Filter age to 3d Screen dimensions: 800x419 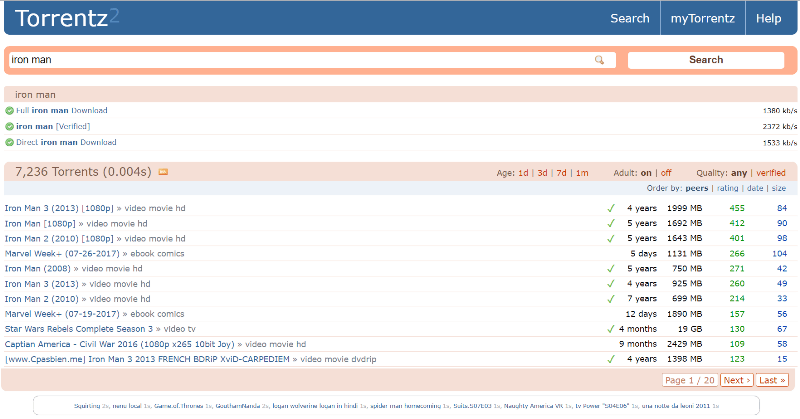coord(542,173)
